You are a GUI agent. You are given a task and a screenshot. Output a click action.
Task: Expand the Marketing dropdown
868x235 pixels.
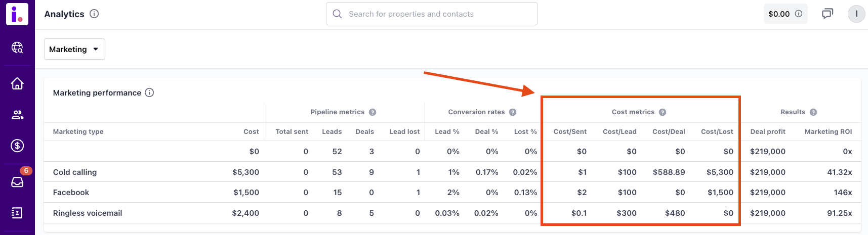click(x=74, y=49)
